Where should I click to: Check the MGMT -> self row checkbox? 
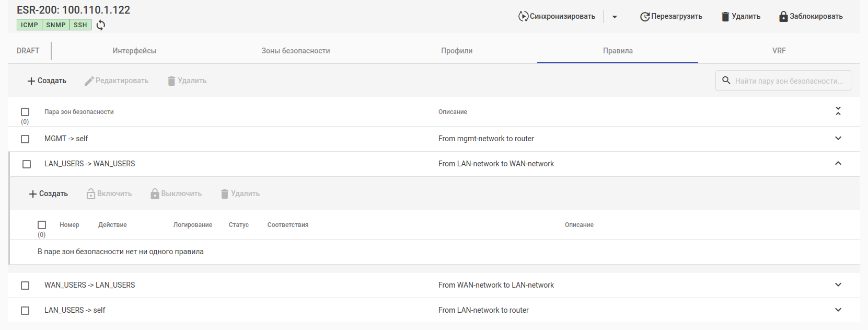coord(25,139)
